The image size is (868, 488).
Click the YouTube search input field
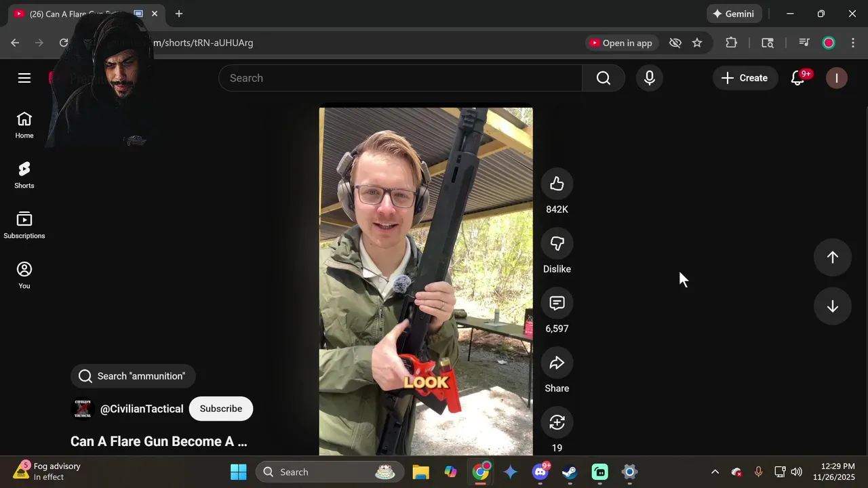click(400, 78)
